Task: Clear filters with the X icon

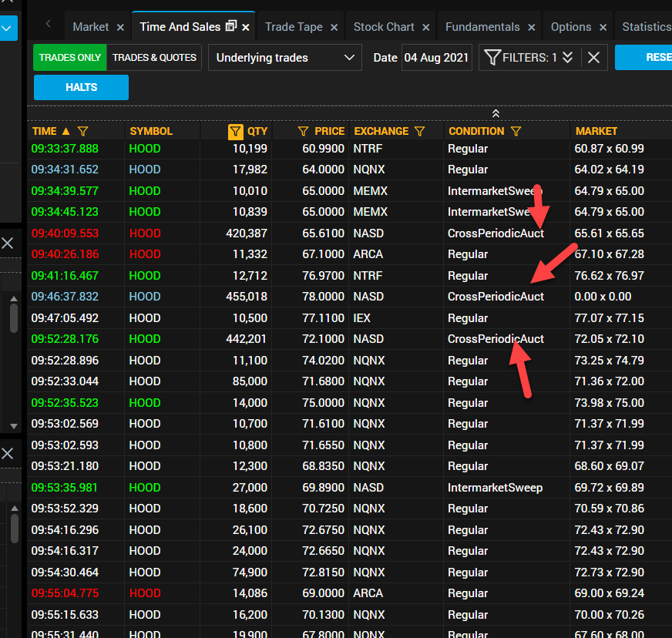Action: tap(593, 58)
